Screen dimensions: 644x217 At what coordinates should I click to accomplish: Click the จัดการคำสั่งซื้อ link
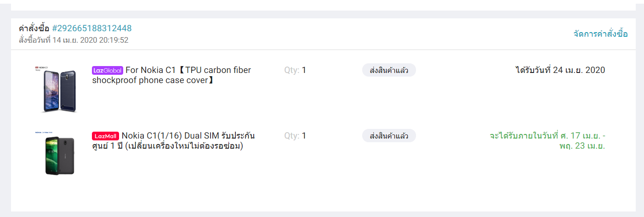point(600,34)
